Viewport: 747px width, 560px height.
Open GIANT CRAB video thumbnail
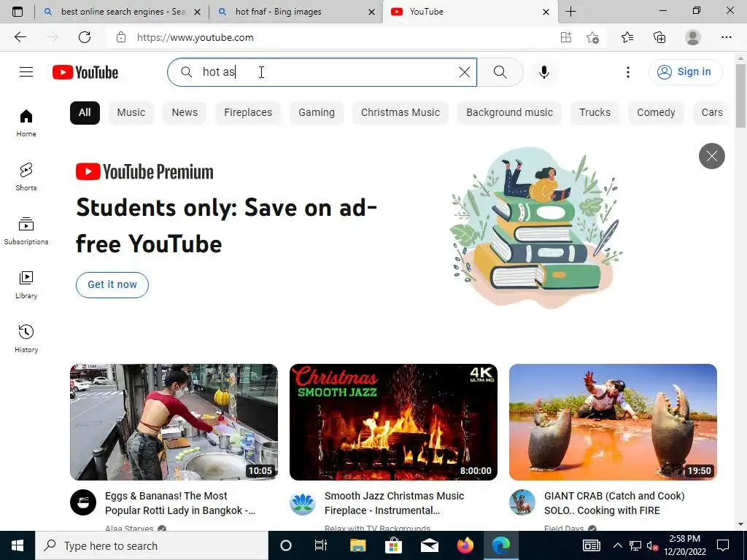pos(613,422)
